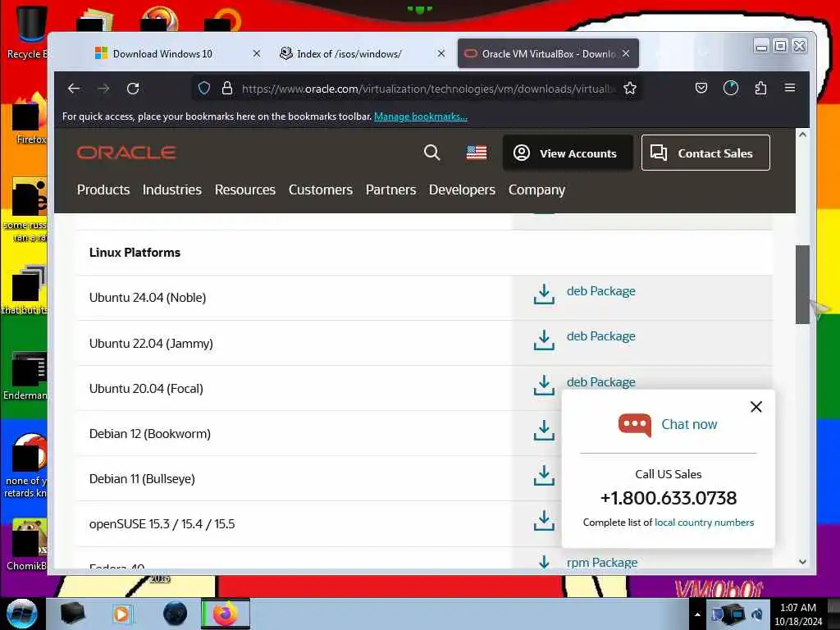This screenshot has height=630, width=840.
Task: Go back using the browser back arrow
Action: (74, 89)
